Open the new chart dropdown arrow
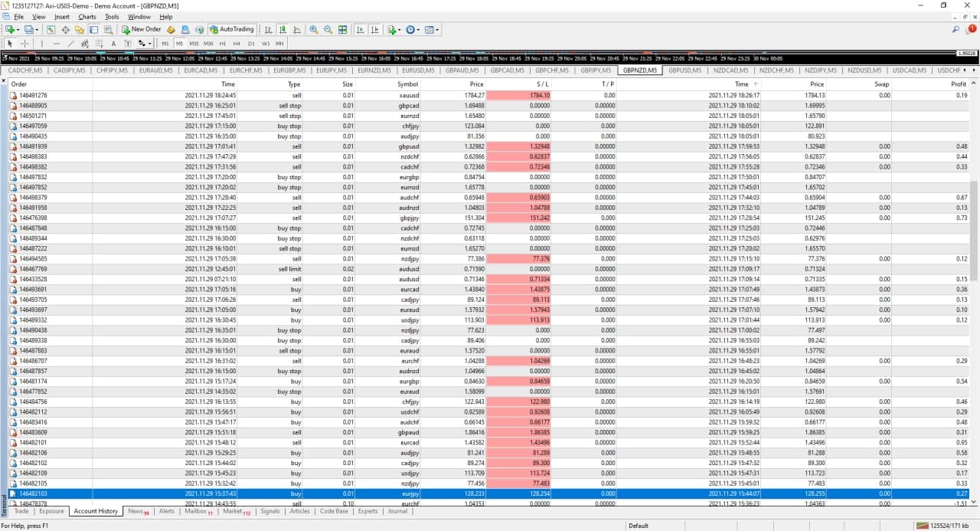 (x=18, y=30)
